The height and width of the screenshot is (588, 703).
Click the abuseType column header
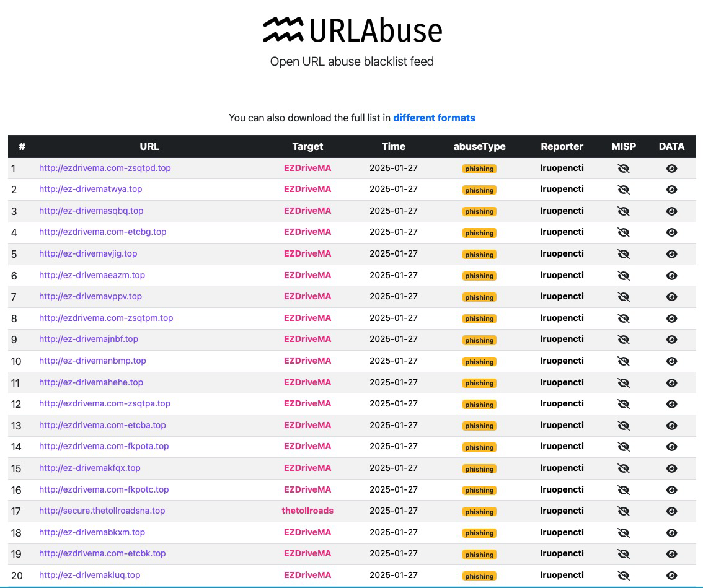pos(479,147)
